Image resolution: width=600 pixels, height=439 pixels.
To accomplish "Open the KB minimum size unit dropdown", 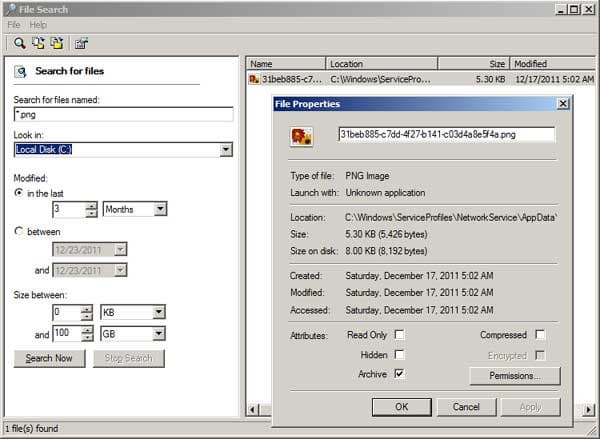I will pos(158,312).
